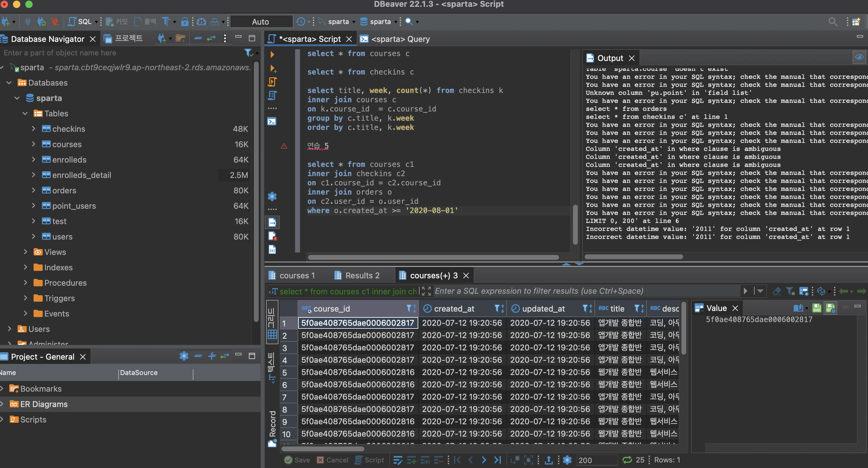
Task: Click the export data upload icon in results
Action: pyautogui.click(x=548, y=460)
